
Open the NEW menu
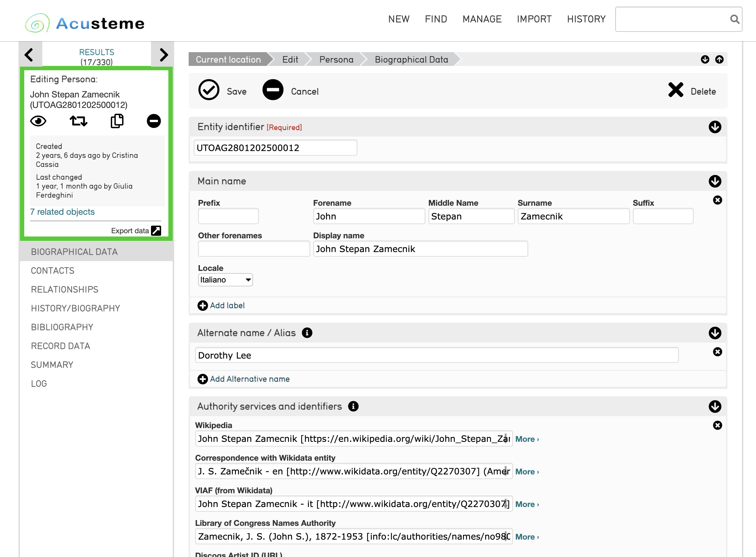[399, 19]
